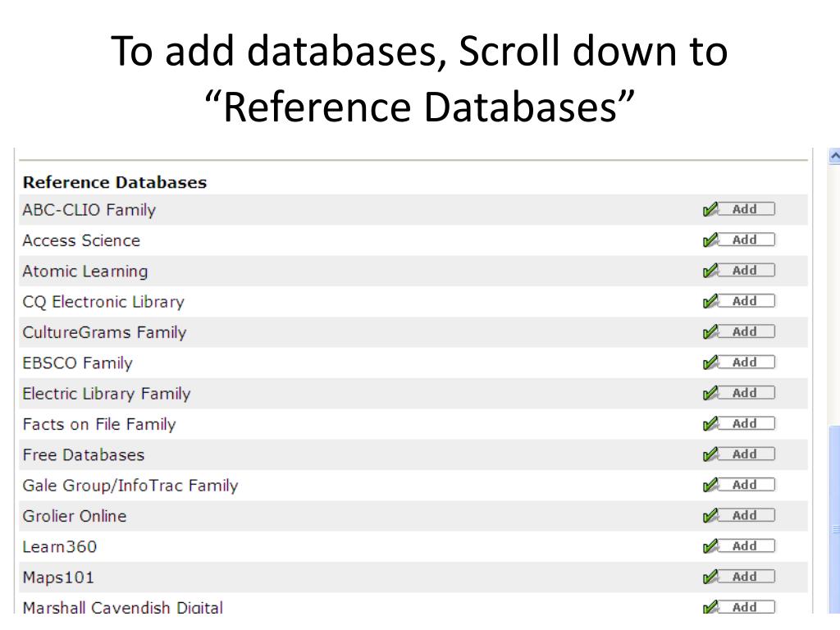This screenshot has height=630, width=840.
Task: Select the Access Science entry
Action: [81, 240]
